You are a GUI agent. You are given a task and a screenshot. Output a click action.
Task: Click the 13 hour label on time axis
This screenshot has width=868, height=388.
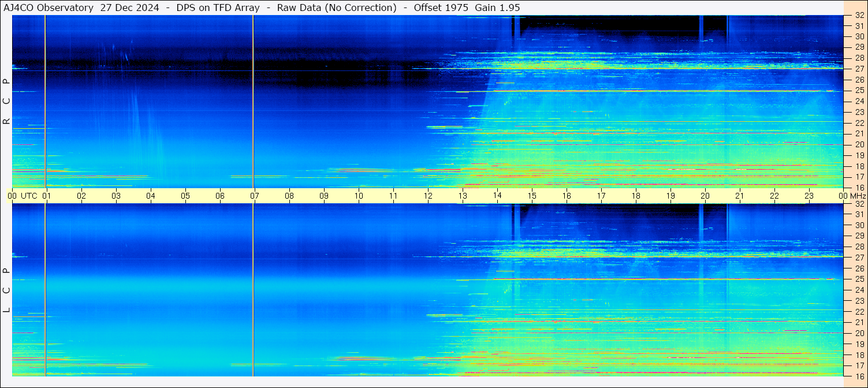tap(463, 196)
